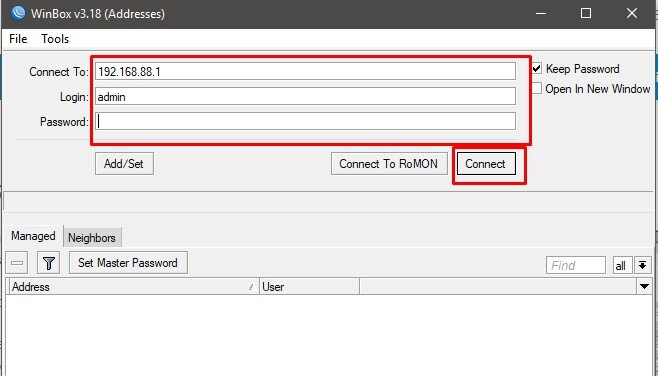The image size is (658, 376).
Task: Click the 'all' filter selector field
Action: pos(622,265)
